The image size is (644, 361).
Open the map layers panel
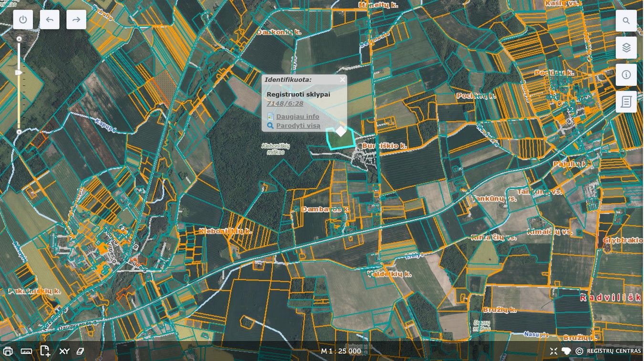pos(626,48)
